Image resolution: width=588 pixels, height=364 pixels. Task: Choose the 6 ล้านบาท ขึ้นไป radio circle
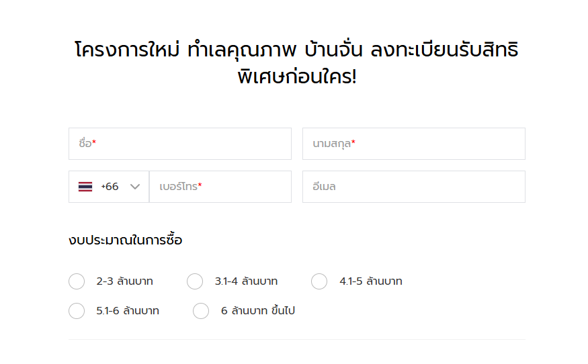pyautogui.click(x=201, y=311)
